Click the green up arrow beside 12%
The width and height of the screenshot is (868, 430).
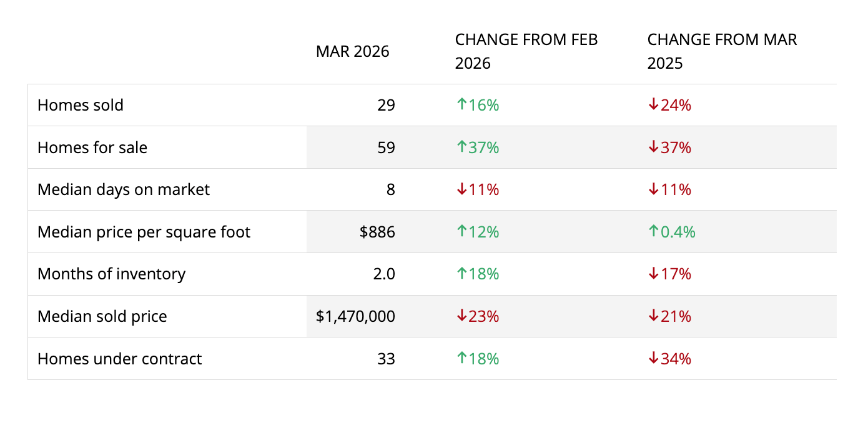(x=462, y=232)
